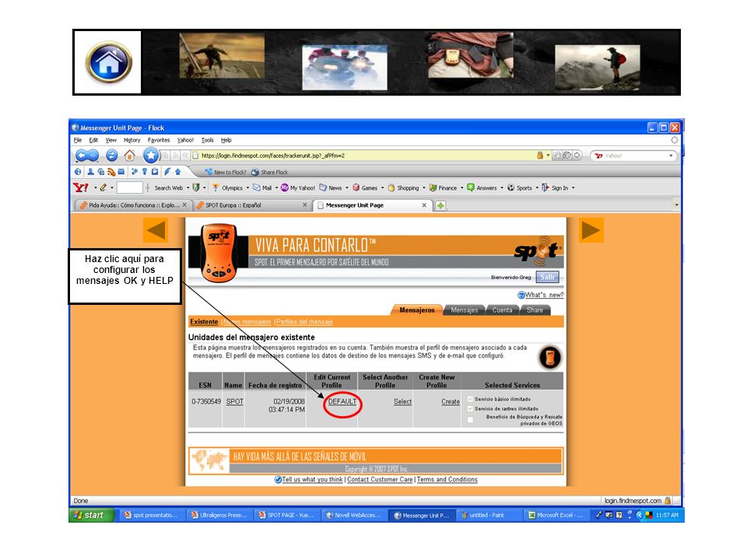Click the reload page button
747x560 pixels.
pos(111,156)
